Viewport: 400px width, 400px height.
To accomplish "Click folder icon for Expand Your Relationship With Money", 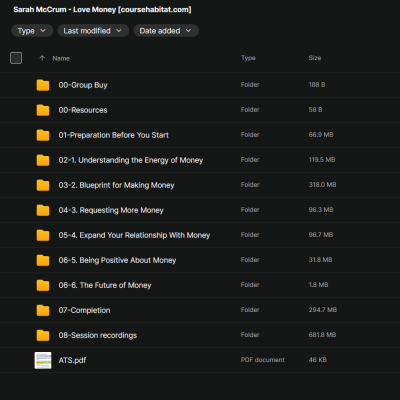I will pyautogui.click(x=43, y=235).
